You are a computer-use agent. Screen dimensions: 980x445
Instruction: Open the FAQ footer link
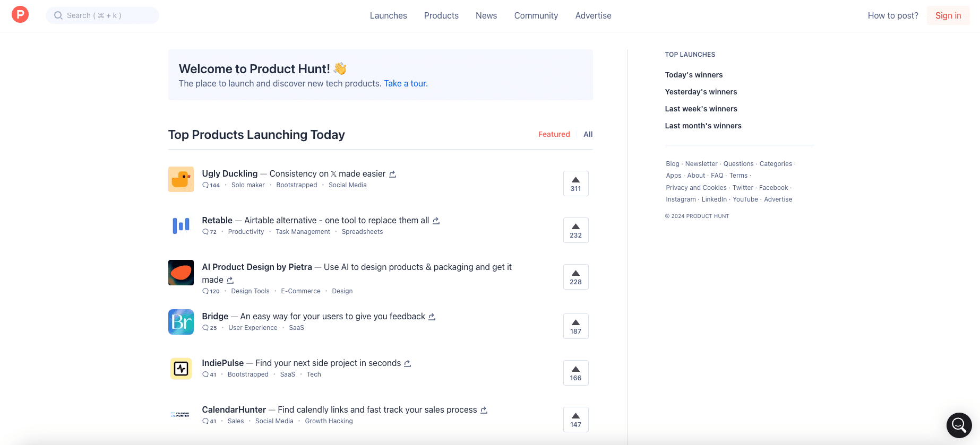pos(717,176)
